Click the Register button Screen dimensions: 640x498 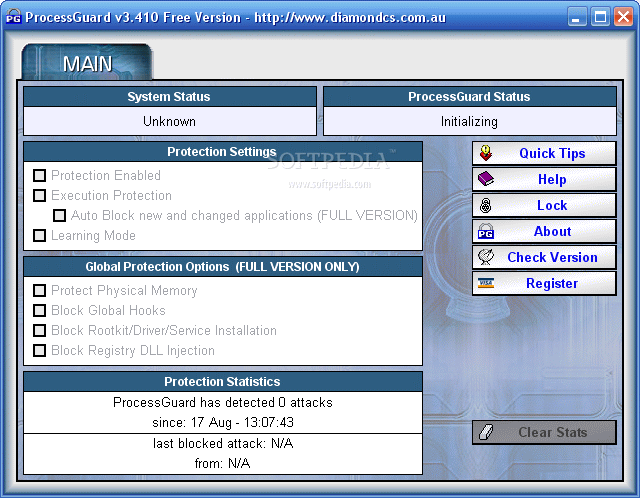pyautogui.click(x=544, y=283)
